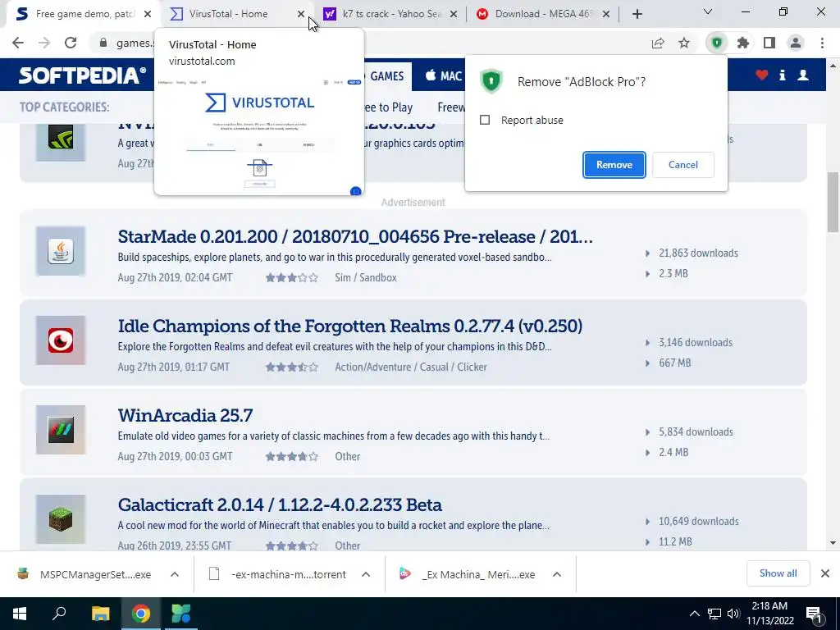Click the StarMade Java icon thumbnail
840x630 pixels.
(x=61, y=251)
